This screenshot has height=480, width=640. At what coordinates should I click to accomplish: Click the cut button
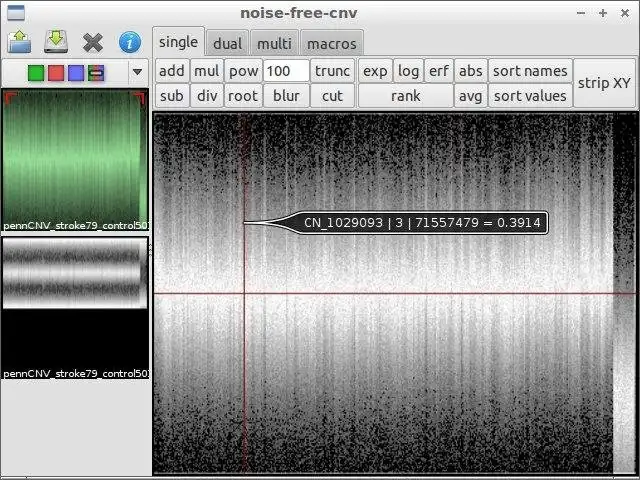(x=332, y=96)
